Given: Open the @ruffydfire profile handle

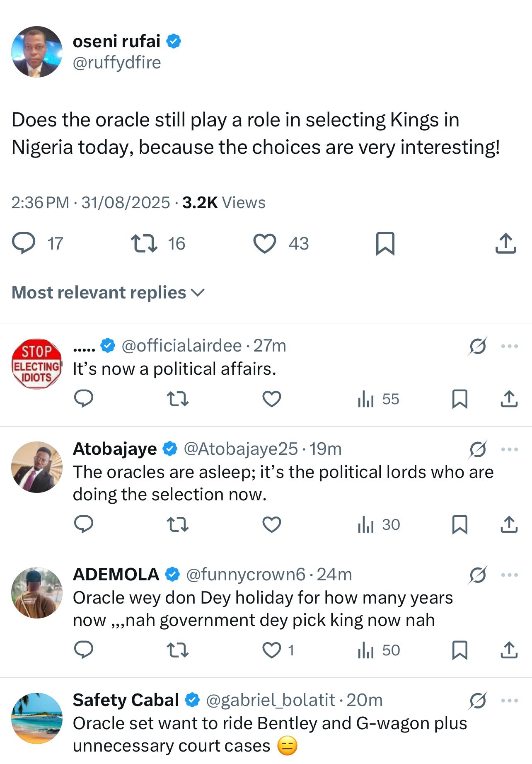Looking at the screenshot, I should 117,63.
